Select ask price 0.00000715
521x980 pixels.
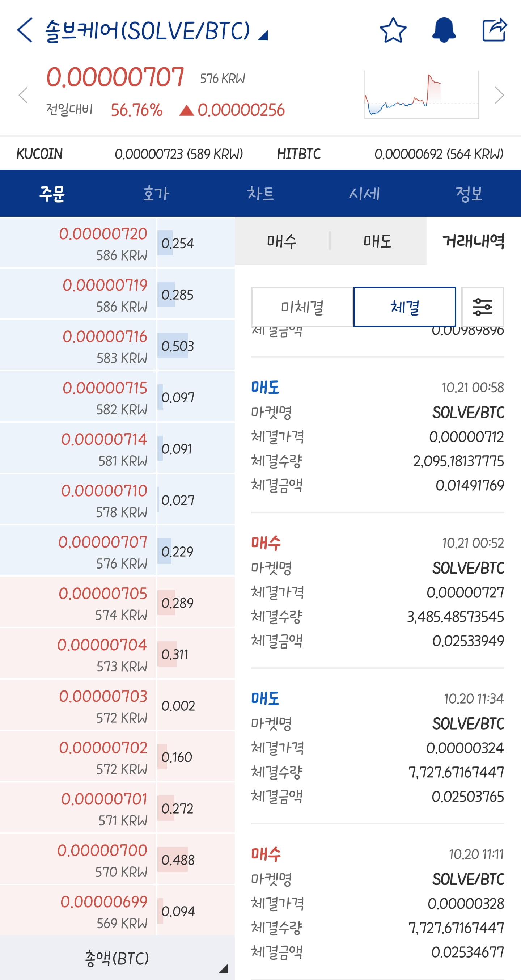click(x=78, y=397)
